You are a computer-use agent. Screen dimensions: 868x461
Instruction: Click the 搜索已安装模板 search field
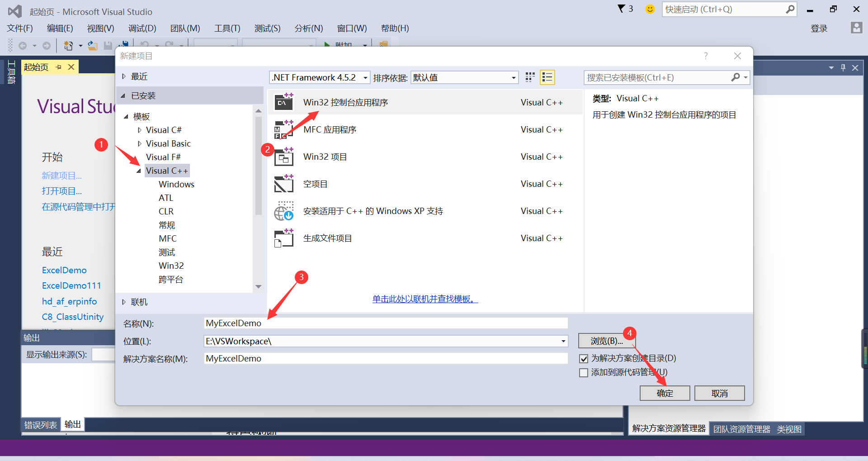pyautogui.click(x=658, y=77)
